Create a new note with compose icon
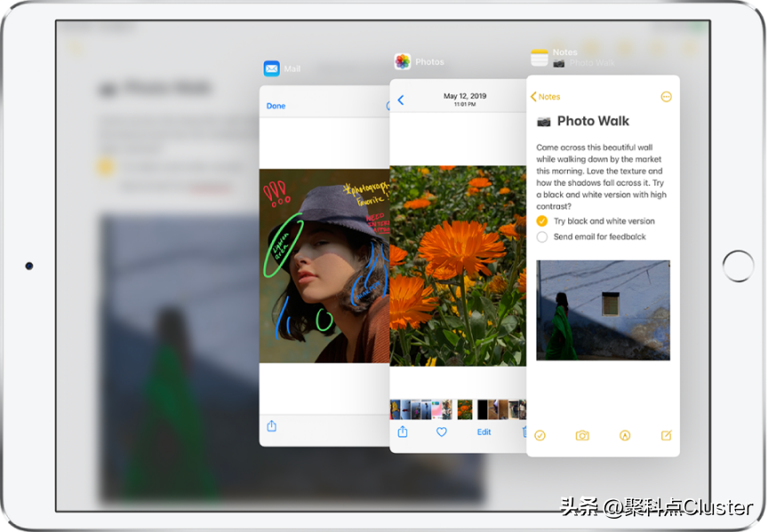Image resolution: width=768 pixels, height=532 pixels. click(x=666, y=434)
